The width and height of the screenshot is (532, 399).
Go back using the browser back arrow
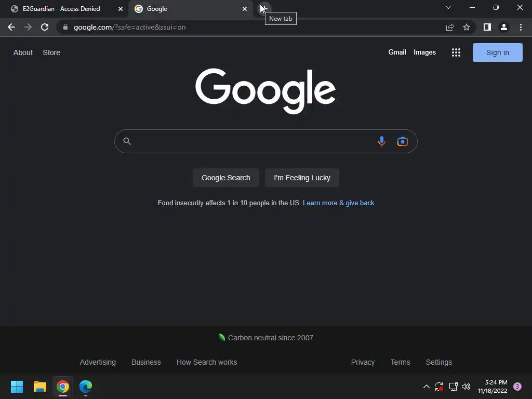11,27
